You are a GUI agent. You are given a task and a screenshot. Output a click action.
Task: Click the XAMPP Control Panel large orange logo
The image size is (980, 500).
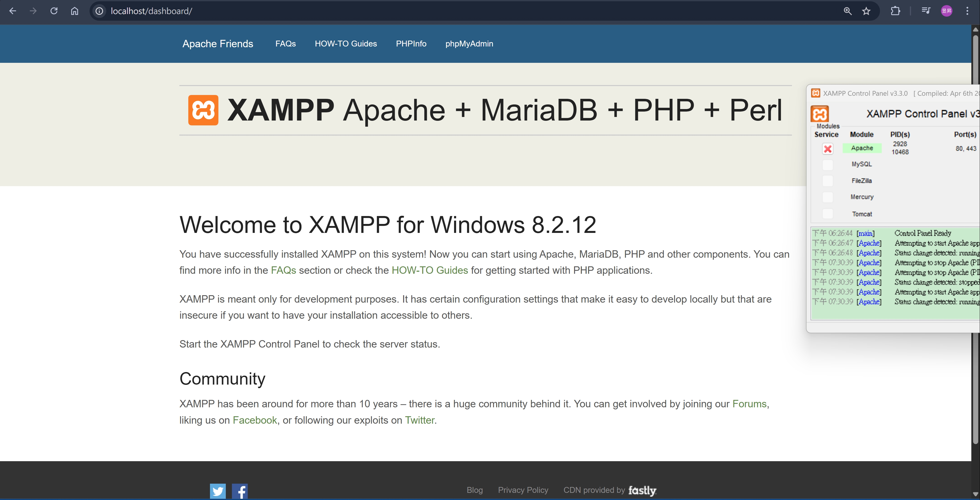(820, 114)
